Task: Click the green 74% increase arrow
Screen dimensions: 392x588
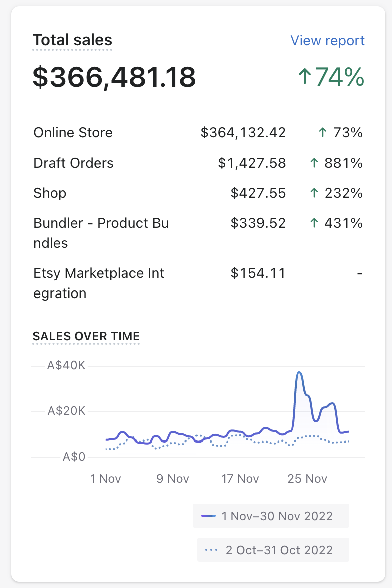Action: (304, 77)
